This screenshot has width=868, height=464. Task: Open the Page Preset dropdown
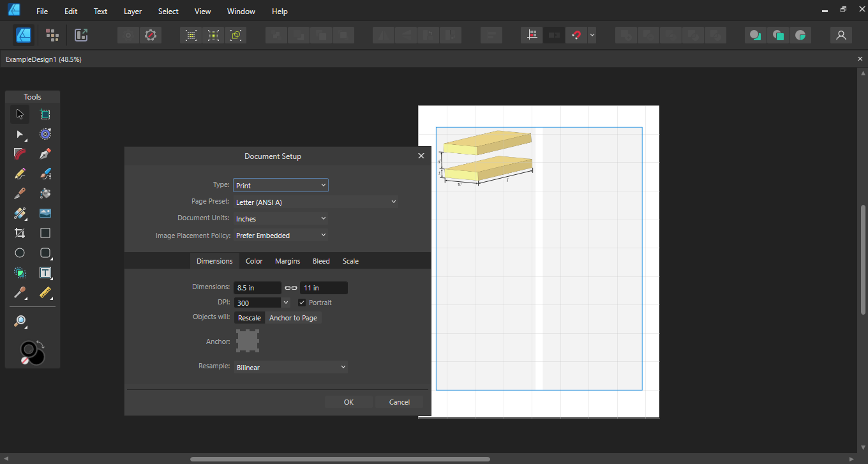click(316, 202)
